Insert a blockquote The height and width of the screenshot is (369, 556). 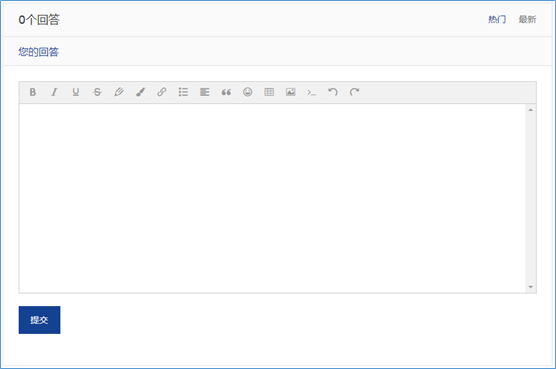226,92
